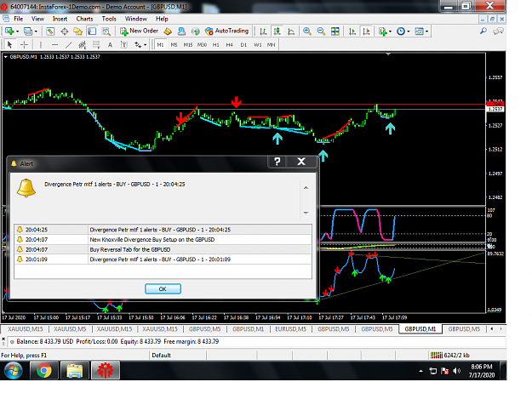This screenshot has width=532, height=399.
Task: Switch to bar chart display
Action: (263, 31)
